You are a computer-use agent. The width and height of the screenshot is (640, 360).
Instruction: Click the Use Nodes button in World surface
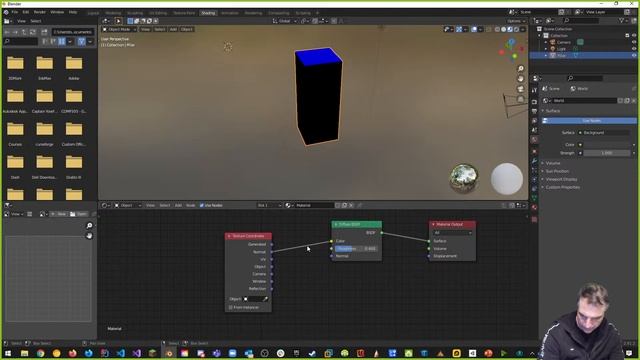point(589,121)
